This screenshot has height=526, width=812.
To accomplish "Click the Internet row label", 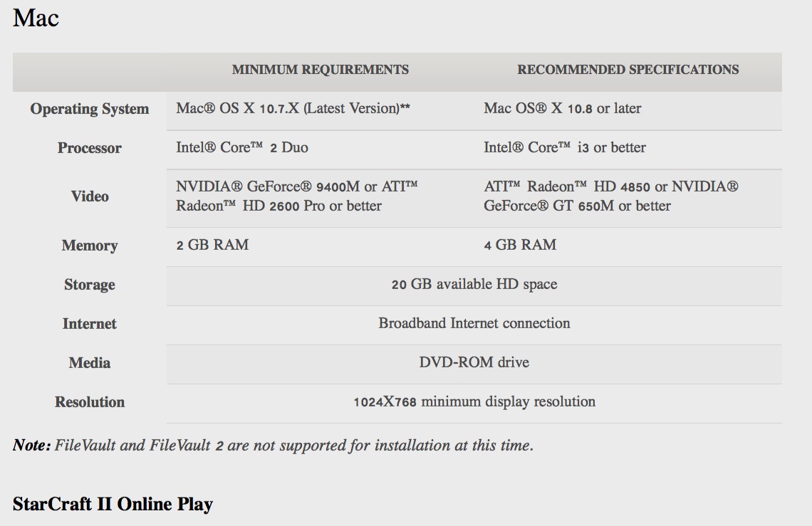I will (90, 324).
